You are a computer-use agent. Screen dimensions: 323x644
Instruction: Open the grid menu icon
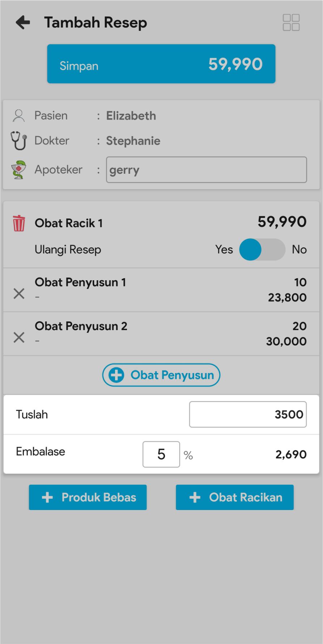[x=291, y=22]
